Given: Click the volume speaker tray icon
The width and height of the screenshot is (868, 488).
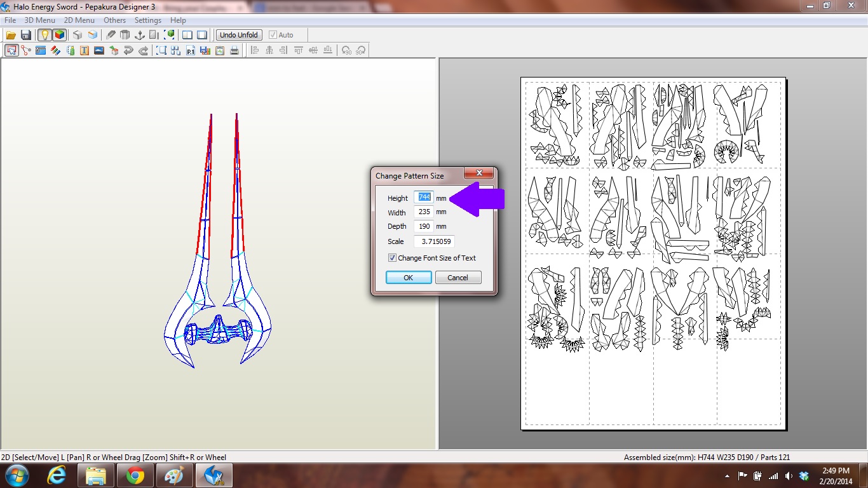Looking at the screenshot, I should [789, 476].
